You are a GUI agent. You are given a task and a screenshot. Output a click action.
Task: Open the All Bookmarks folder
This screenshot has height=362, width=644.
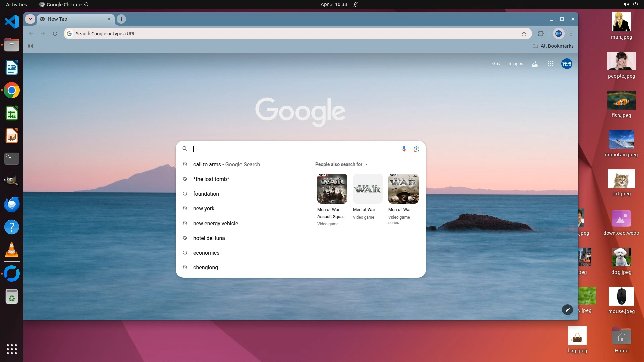pos(553,46)
